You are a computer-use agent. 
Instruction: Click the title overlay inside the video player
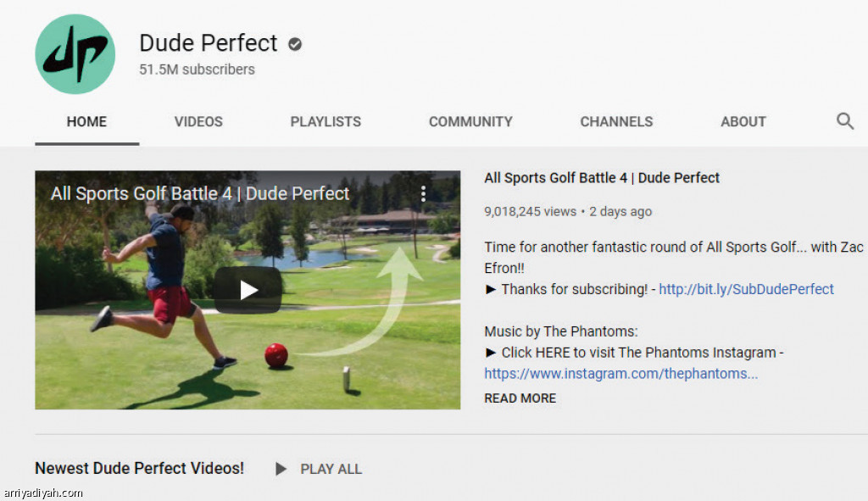coord(200,193)
